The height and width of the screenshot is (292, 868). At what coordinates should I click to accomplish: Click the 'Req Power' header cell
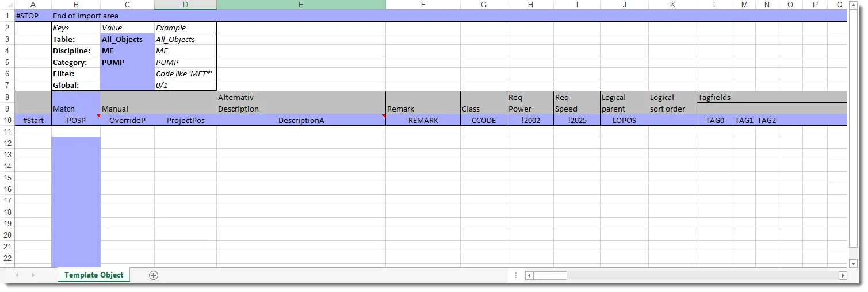coord(530,103)
